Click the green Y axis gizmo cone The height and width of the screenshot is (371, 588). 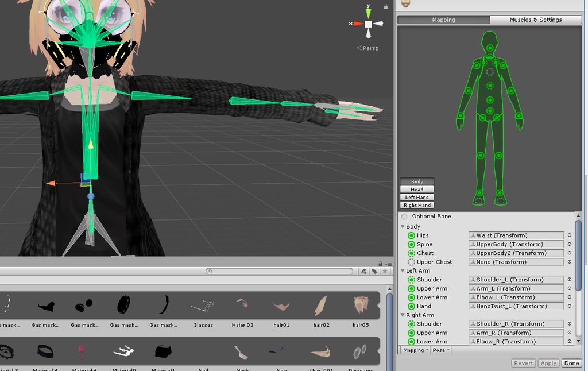[x=368, y=14]
